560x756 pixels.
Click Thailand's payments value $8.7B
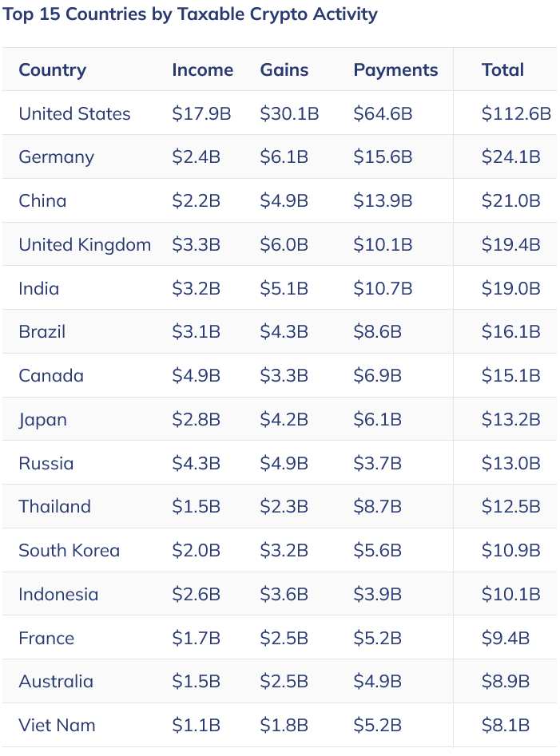[377, 507]
